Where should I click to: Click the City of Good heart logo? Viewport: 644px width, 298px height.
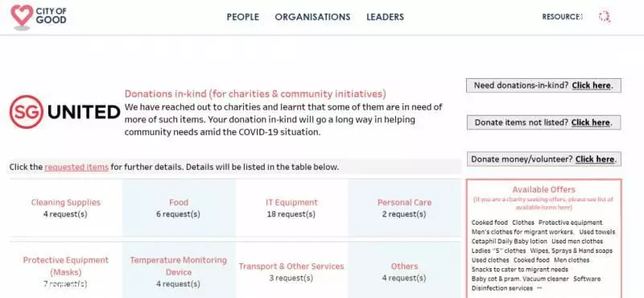tap(38, 16)
